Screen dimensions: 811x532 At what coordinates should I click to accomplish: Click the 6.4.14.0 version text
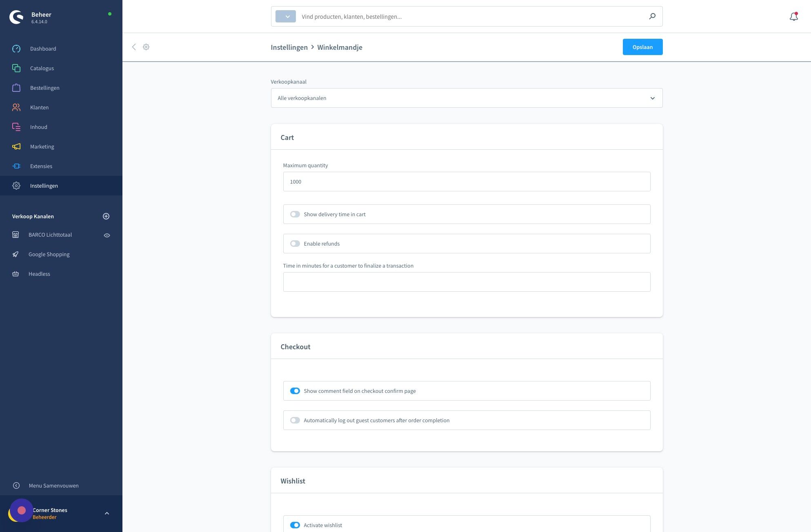39,22
